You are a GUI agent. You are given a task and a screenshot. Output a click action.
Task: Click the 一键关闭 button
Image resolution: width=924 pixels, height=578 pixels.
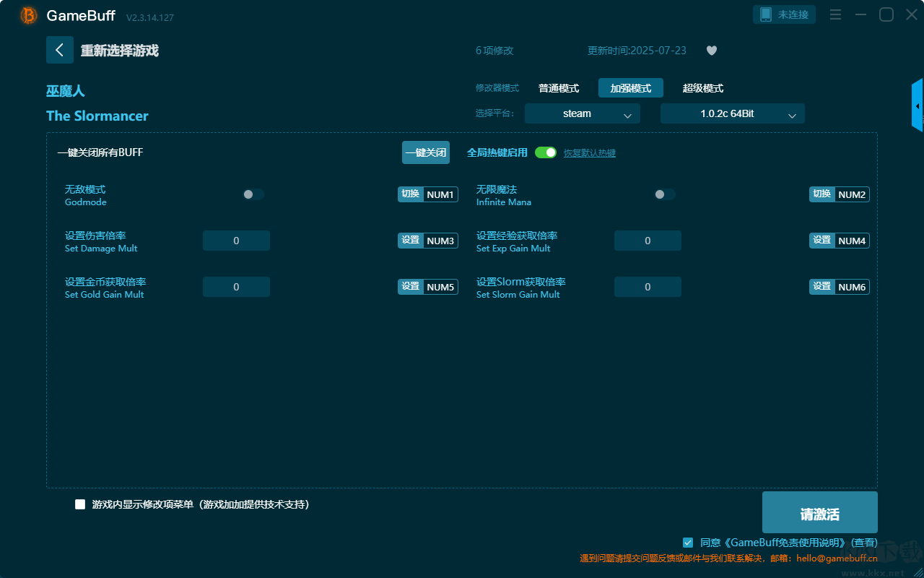coord(426,152)
